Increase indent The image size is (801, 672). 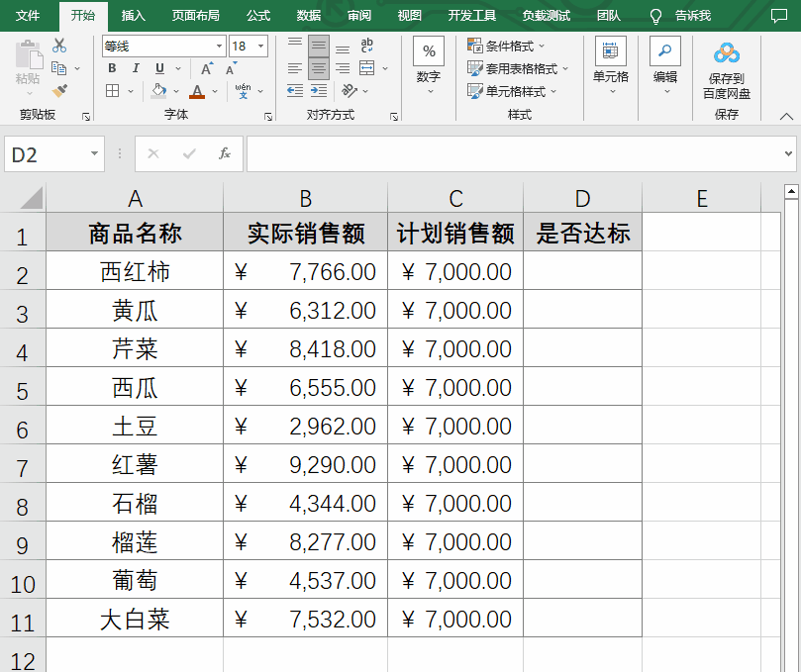(x=319, y=91)
